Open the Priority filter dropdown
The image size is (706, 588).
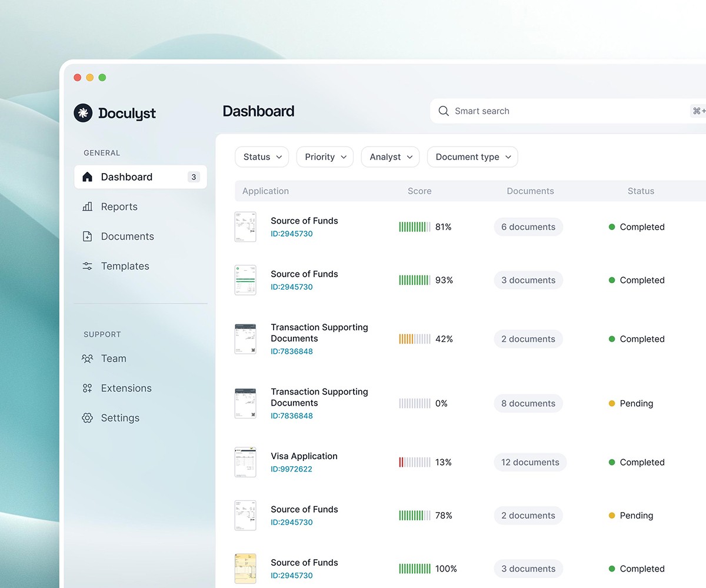pos(325,157)
